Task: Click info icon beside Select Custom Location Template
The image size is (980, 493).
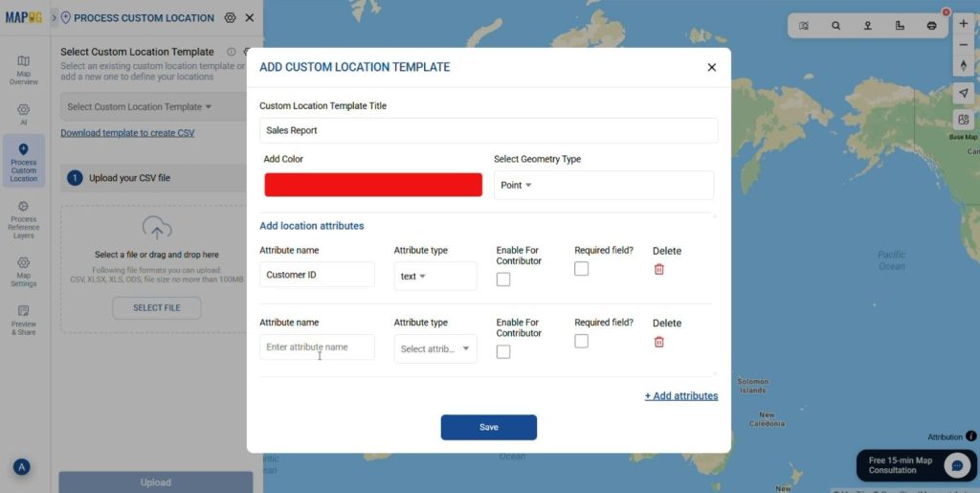Action: (x=232, y=52)
